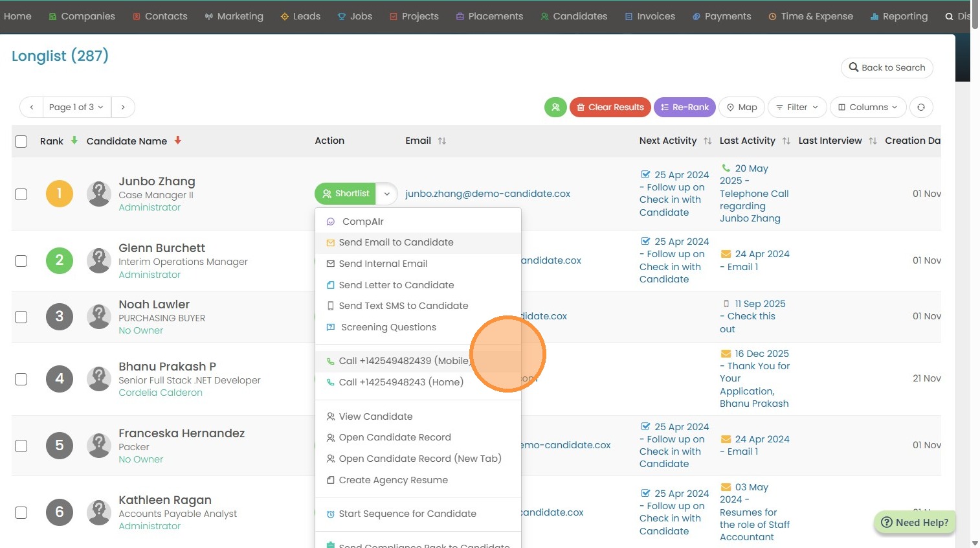This screenshot has height=548, width=980.
Task: Open the Invoices navigation item
Action: (650, 16)
